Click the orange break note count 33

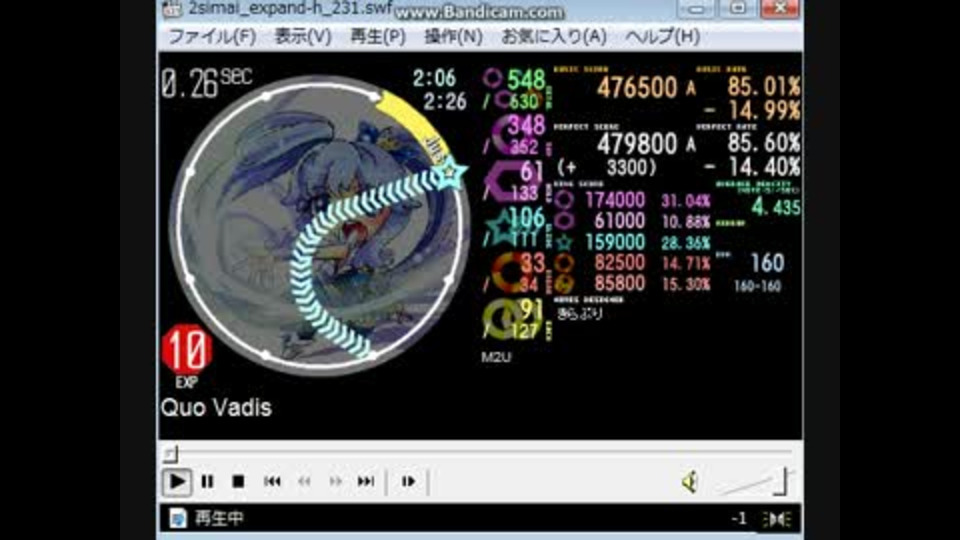(533, 263)
